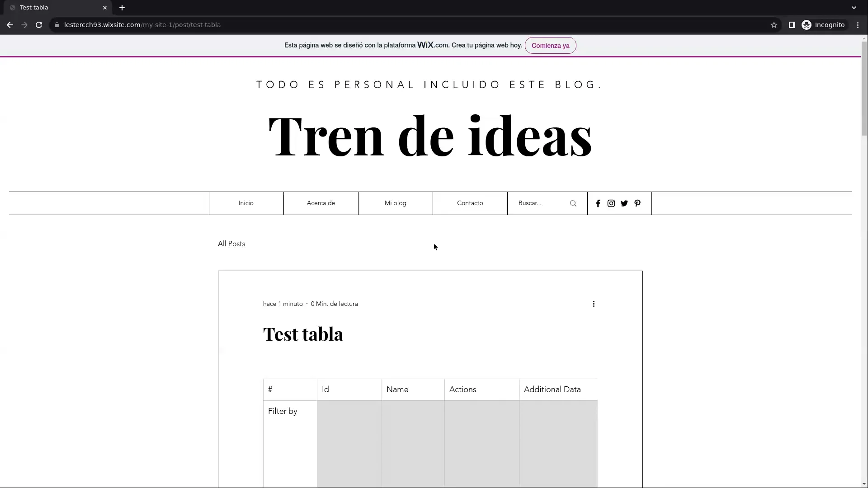Click the Comienza ya button

551,46
